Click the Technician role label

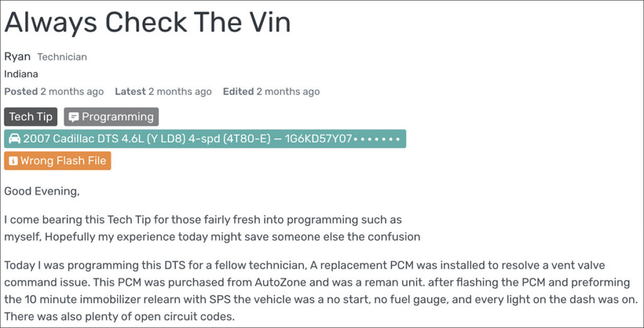pos(62,57)
